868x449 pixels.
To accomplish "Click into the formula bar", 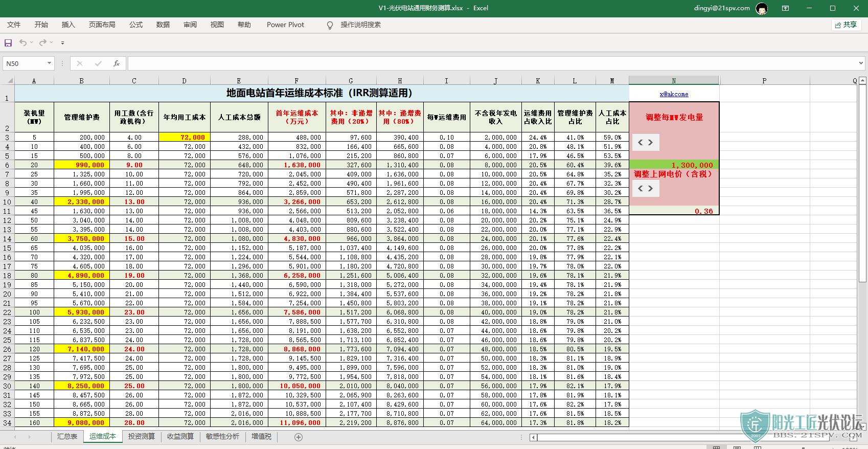I will [x=492, y=63].
